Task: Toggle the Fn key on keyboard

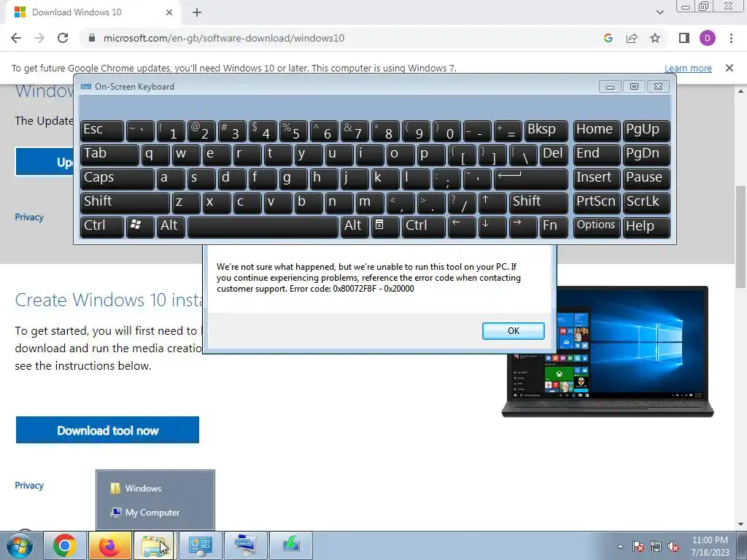Action: pos(554,227)
